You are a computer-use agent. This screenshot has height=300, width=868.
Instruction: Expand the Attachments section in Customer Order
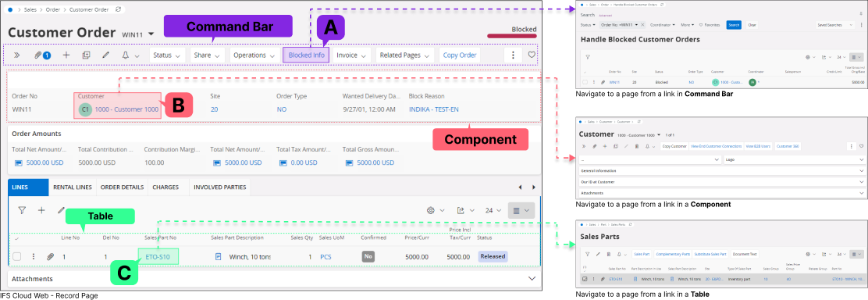532,278
